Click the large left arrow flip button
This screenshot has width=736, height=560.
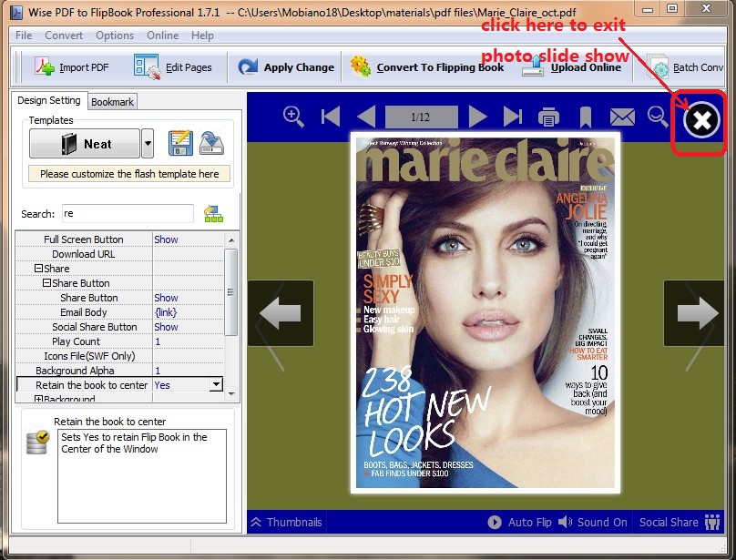tap(281, 313)
